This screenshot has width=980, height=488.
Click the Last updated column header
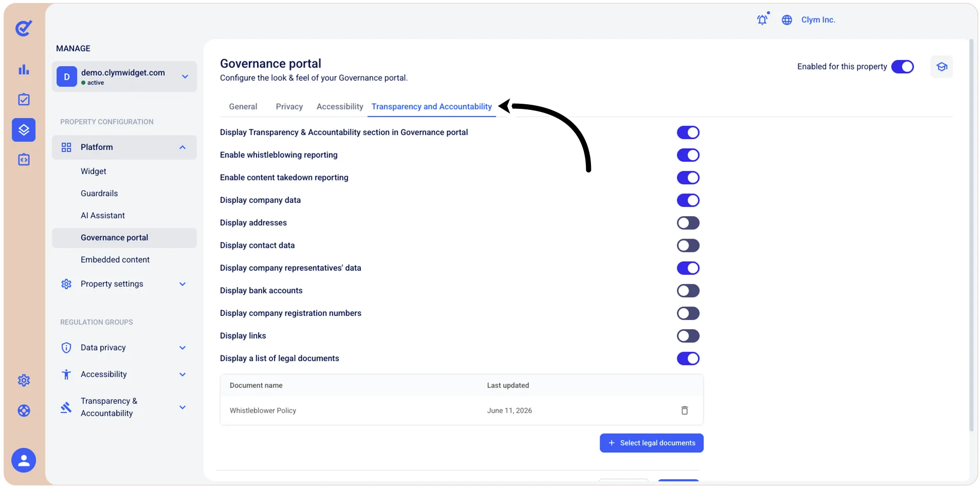(508, 386)
